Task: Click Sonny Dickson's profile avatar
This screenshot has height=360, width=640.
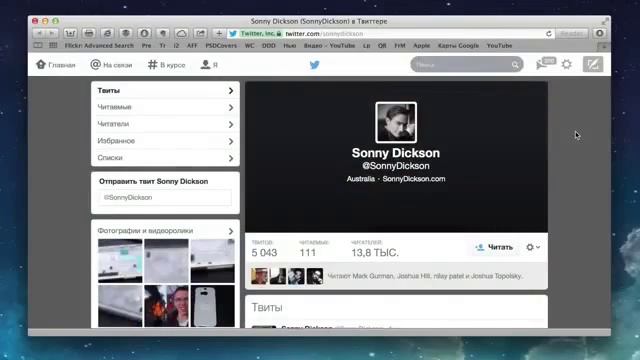Action: coord(396,122)
